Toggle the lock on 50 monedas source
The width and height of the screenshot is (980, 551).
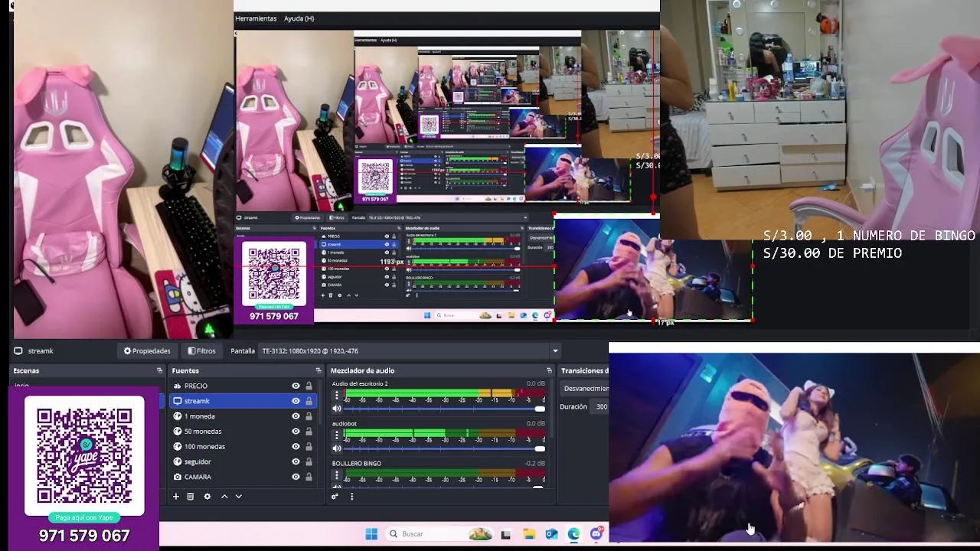click(309, 431)
